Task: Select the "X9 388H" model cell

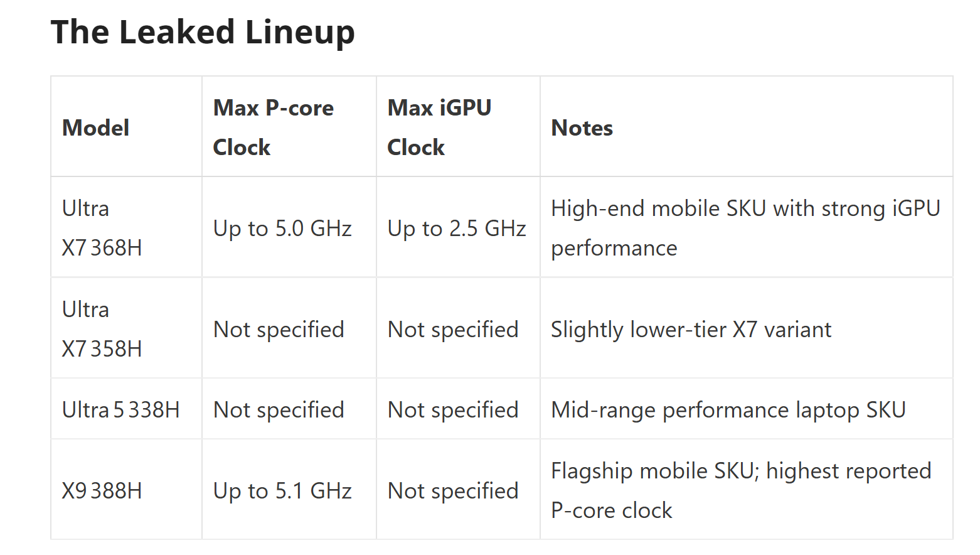Action: tap(102, 491)
